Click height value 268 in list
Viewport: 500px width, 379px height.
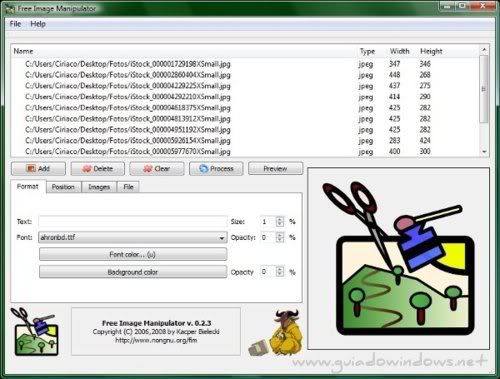425,75
